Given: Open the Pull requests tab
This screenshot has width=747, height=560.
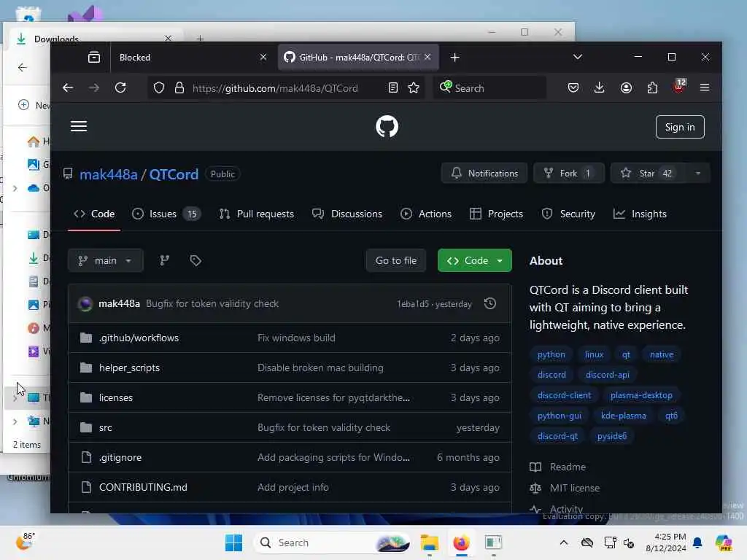Looking at the screenshot, I should 256,214.
